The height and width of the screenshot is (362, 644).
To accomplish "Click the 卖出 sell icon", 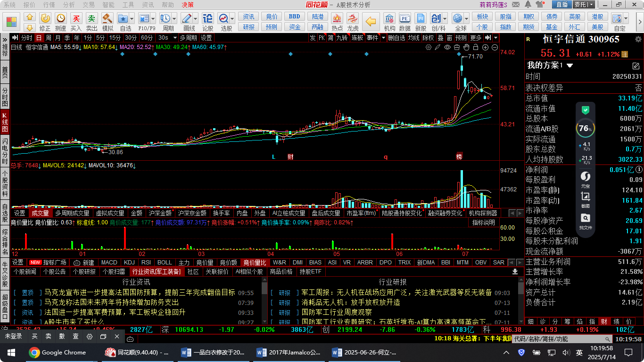I will [91, 18].
